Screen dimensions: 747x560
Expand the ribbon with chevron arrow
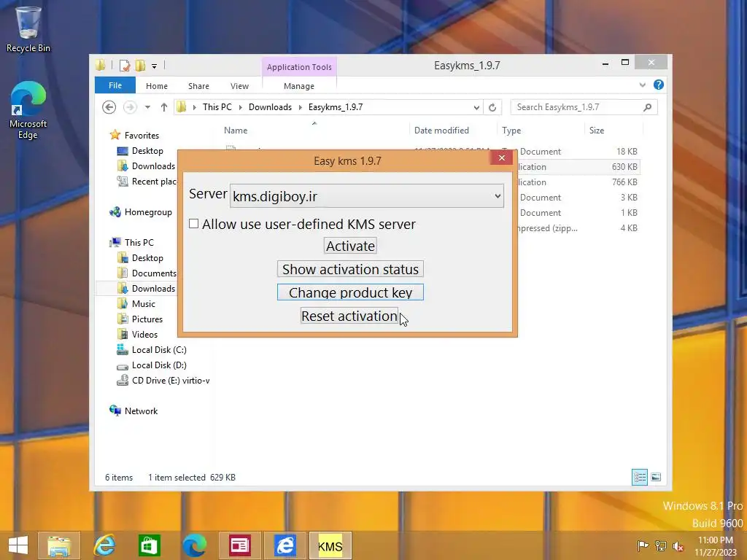[x=642, y=85]
